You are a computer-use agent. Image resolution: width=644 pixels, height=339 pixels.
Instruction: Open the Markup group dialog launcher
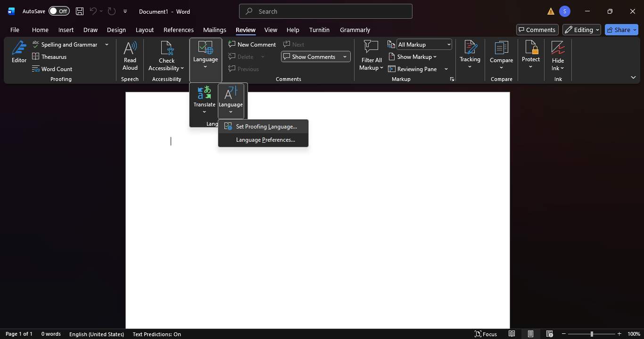tap(452, 79)
